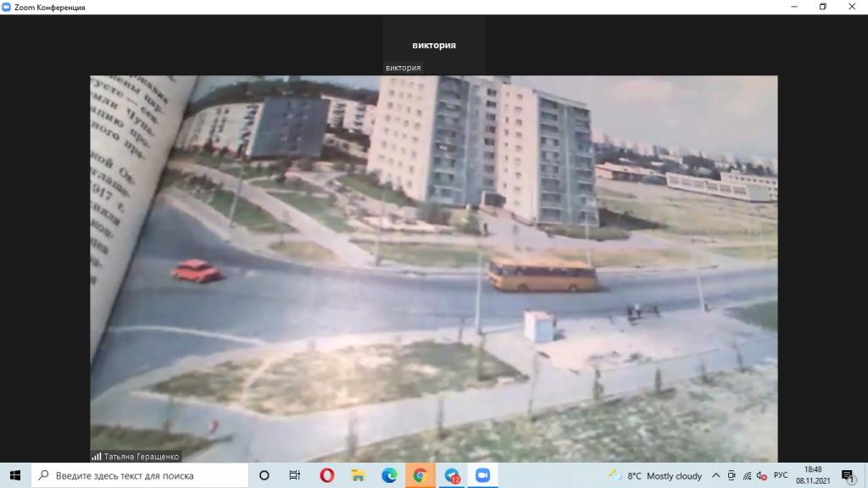Open network settings in system tray
Screen dimensions: 868x488
746,475
